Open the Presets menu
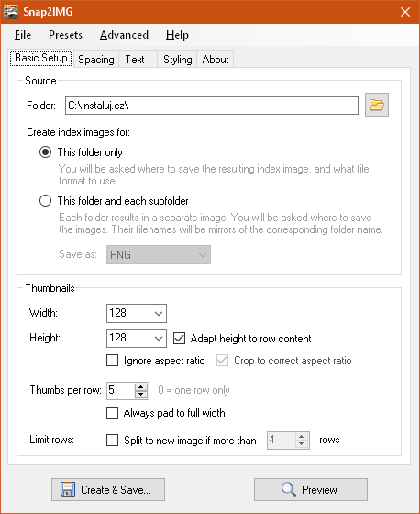420x514 pixels. tap(65, 35)
